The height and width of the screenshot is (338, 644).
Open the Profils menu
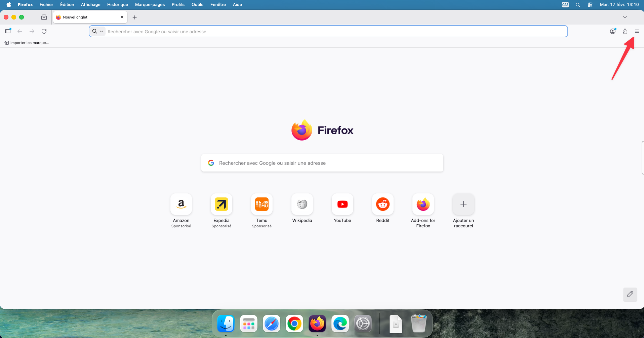[178, 4]
